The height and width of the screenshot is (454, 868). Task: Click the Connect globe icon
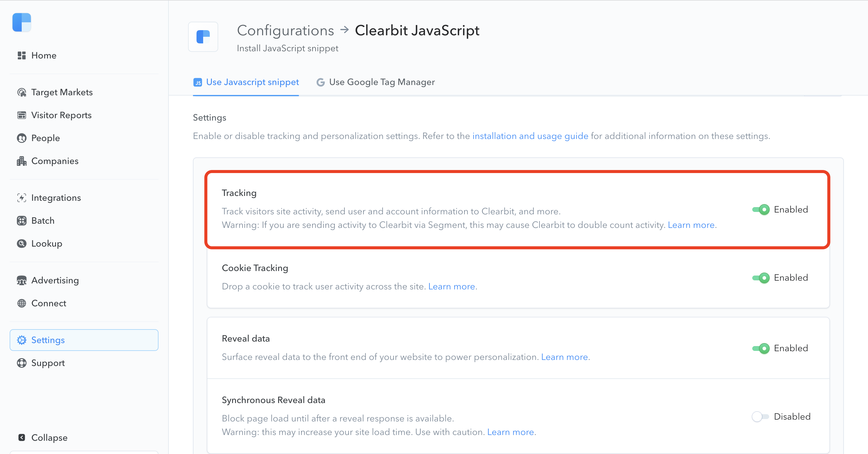coord(22,303)
